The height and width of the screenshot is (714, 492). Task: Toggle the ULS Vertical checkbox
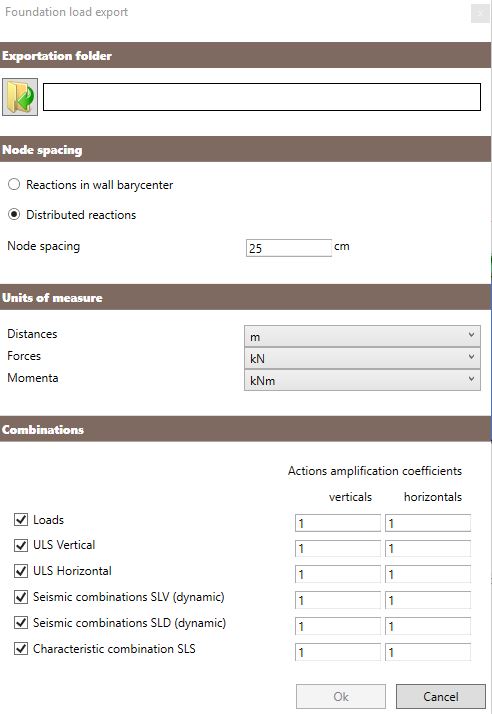(21, 545)
